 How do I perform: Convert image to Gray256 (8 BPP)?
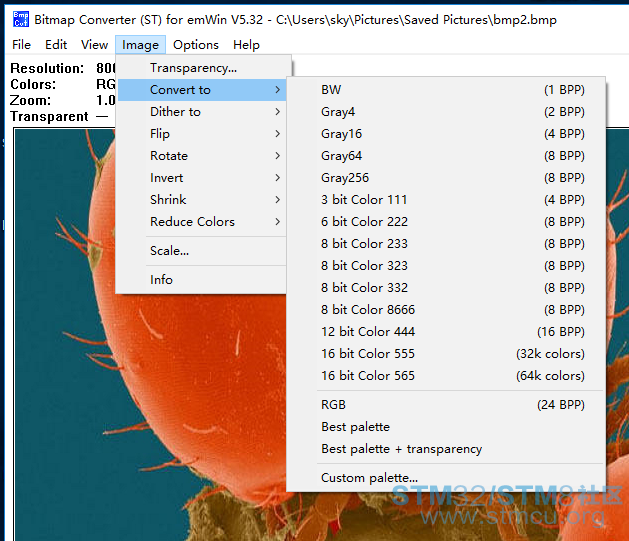pyautogui.click(x=446, y=178)
